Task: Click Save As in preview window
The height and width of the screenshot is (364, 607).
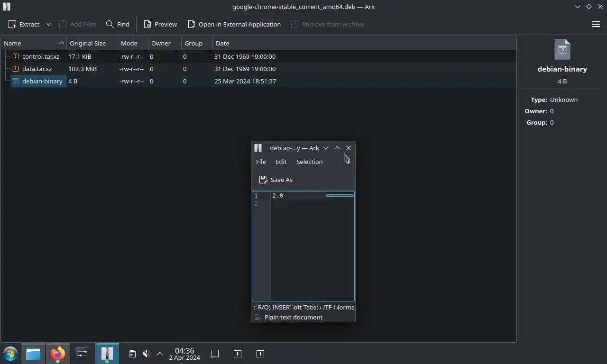Action: coord(276,180)
